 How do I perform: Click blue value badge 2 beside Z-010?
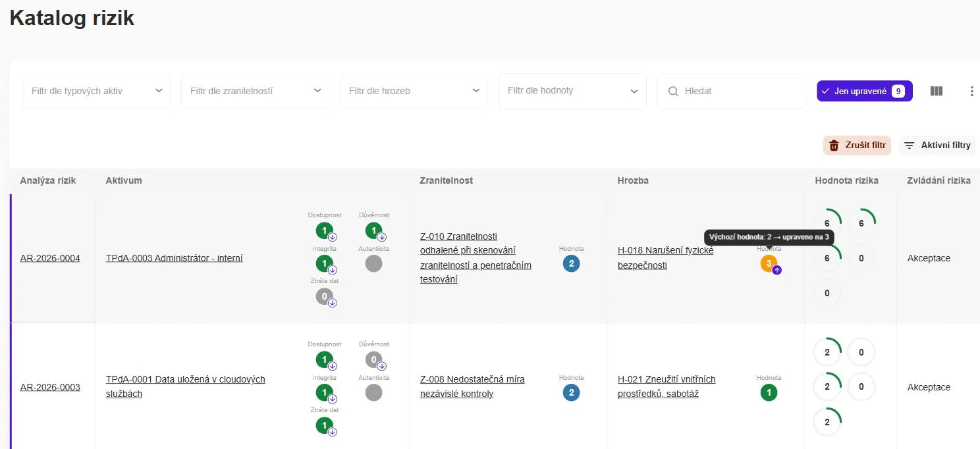(x=571, y=264)
